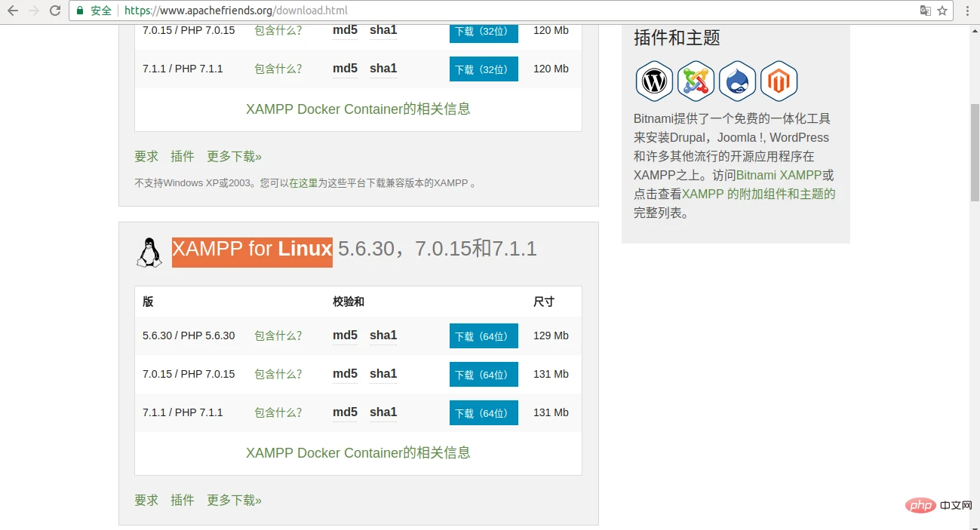Go back using browser back arrow

13,11
